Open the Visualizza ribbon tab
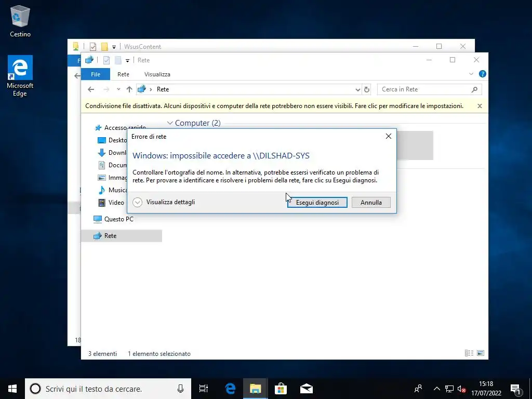This screenshot has height=399, width=532. (157, 74)
